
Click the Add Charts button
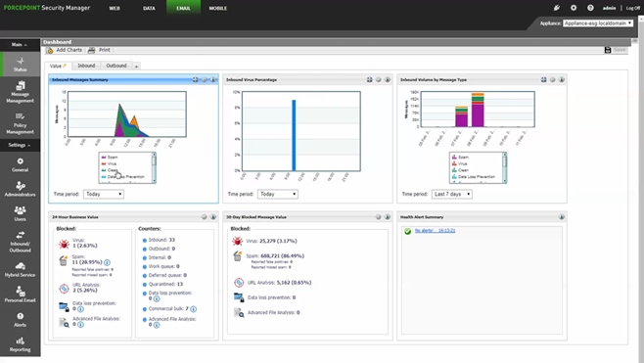[x=65, y=50]
